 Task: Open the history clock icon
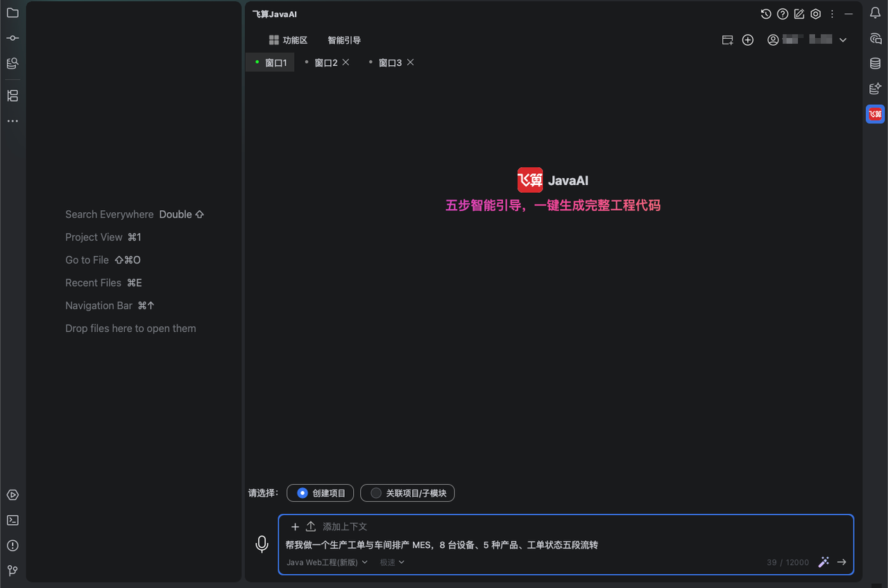coord(766,14)
